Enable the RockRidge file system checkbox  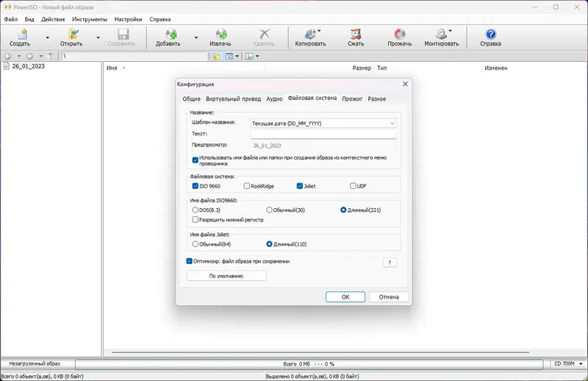click(247, 186)
